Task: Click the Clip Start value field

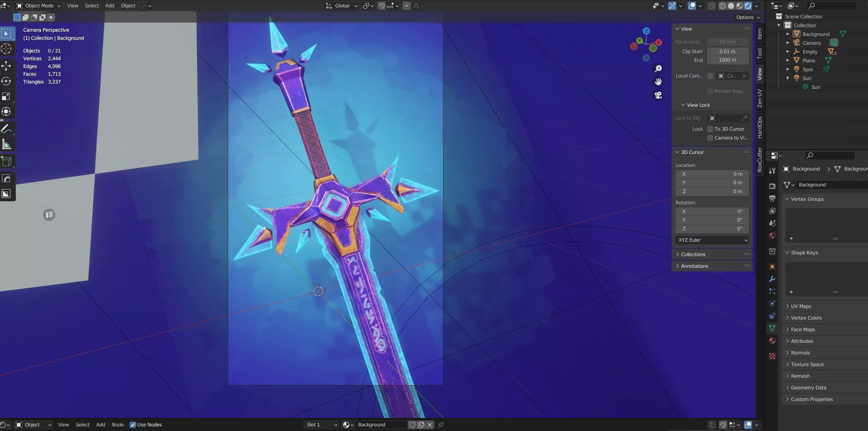Action: (x=728, y=51)
